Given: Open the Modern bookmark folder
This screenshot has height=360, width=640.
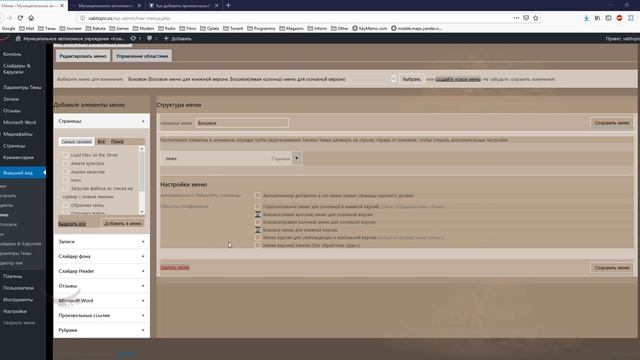Looking at the screenshot, I should pyautogui.click(x=144, y=28).
